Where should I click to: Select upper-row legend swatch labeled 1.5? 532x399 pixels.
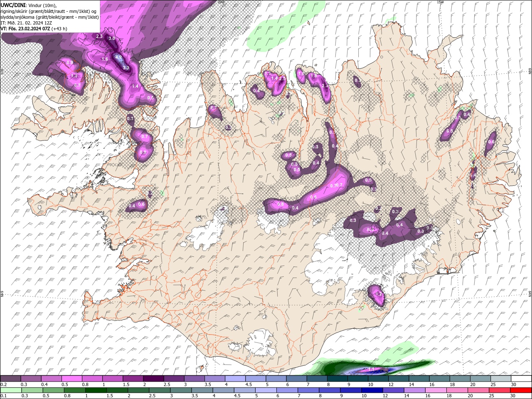click(133, 379)
